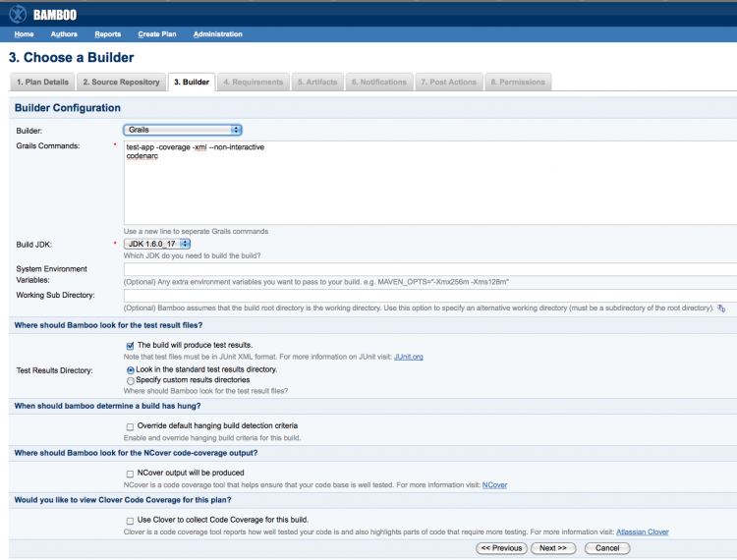This screenshot has height=560, width=737.
Task: Enable 'Use Clover to collect Code Coverage'
Action: click(x=130, y=521)
